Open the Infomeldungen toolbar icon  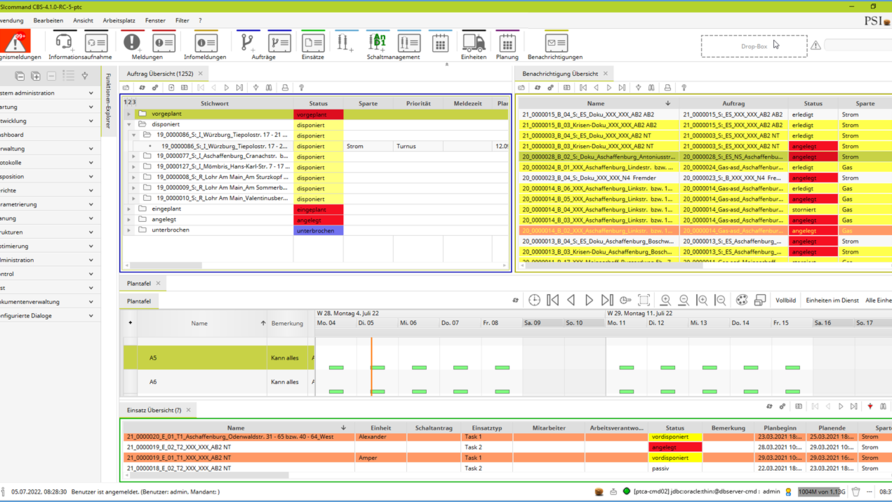coord(205,43)
